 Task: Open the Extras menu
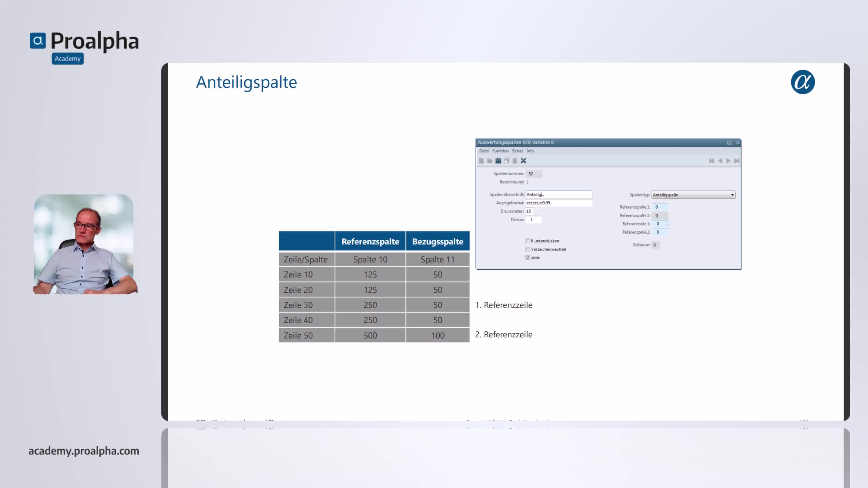point(518,151)
